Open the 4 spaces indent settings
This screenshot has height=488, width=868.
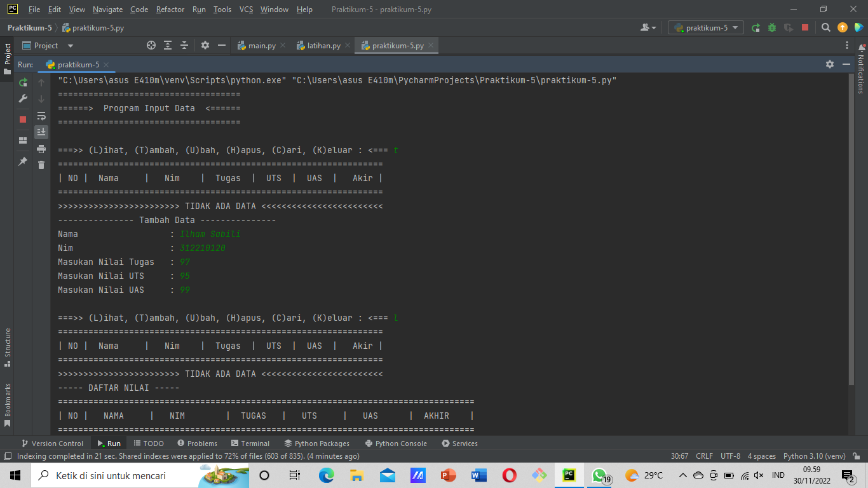click(x=761, y=456)
